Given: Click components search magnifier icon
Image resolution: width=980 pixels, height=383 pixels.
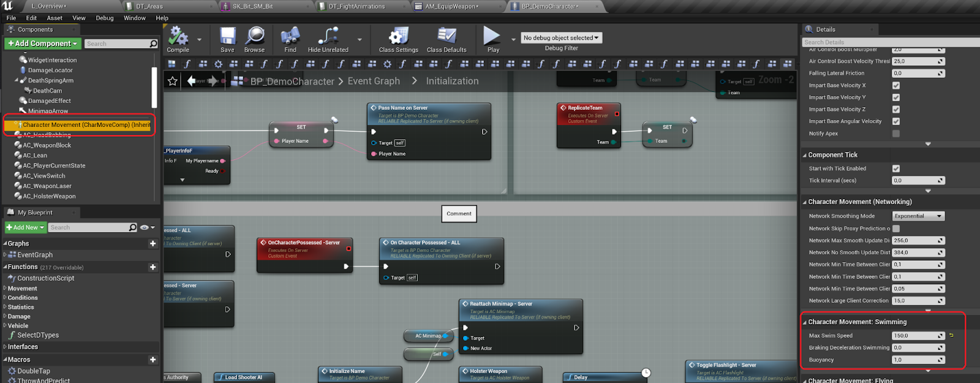Looking at the screenshot, I should coord(154,44).
